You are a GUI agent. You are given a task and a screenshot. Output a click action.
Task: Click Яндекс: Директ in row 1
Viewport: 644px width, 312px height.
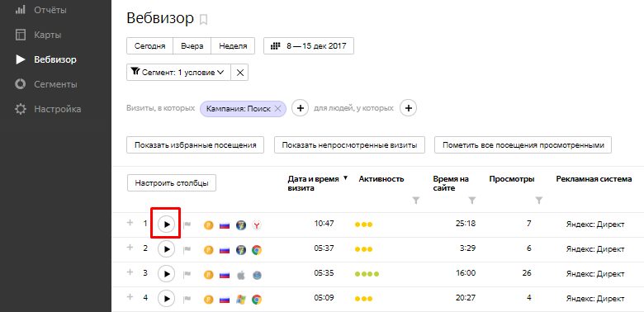595,225
